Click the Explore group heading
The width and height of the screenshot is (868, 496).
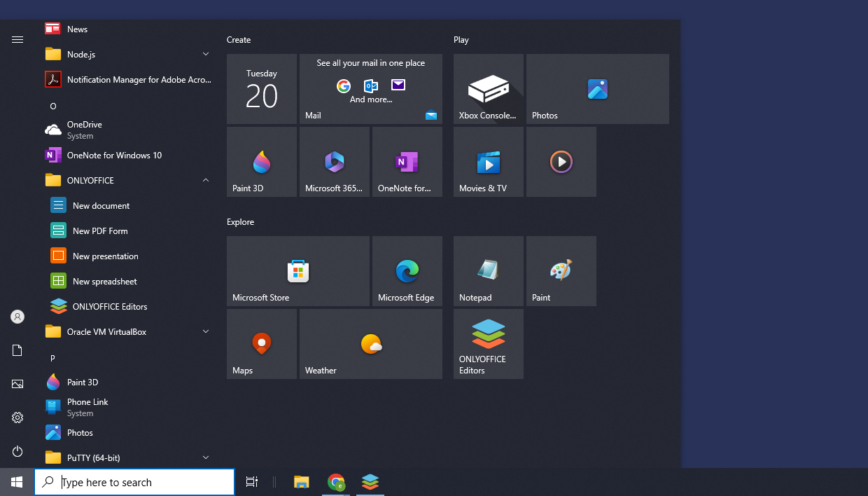(240, 222)
